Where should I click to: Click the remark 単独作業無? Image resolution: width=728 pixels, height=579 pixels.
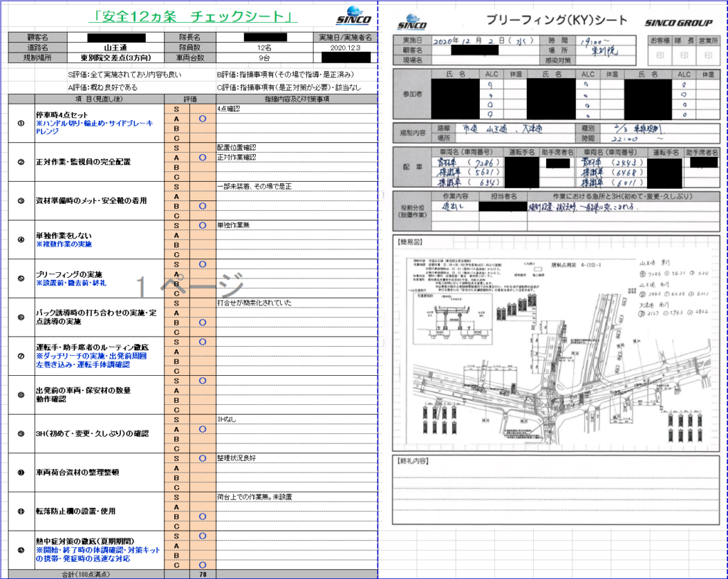point(233,225)
